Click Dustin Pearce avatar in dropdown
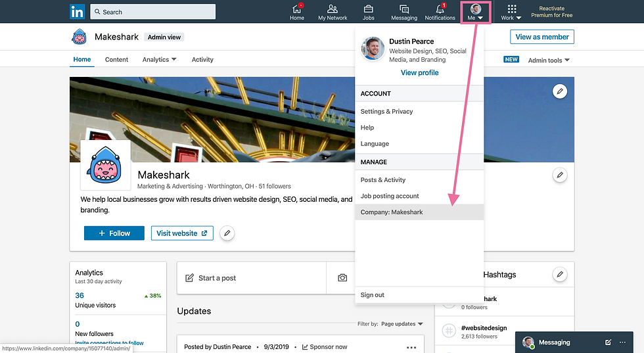 (x=373, y=49)
